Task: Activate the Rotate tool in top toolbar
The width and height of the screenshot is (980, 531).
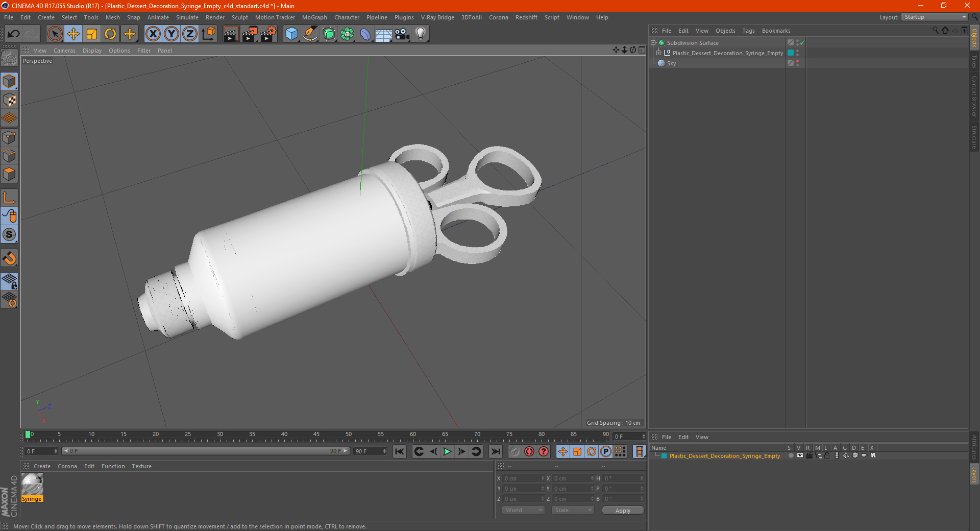Action: 110,34
